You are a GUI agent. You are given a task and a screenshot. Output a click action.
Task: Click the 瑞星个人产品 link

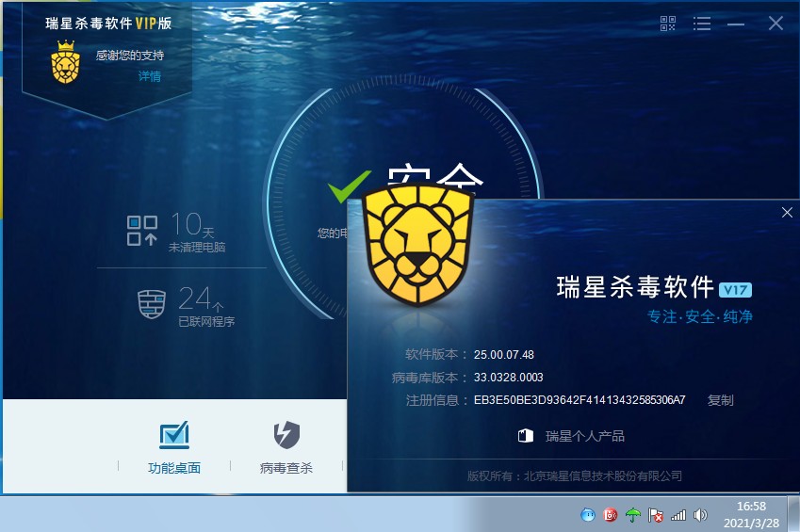[x=574, y=436]
